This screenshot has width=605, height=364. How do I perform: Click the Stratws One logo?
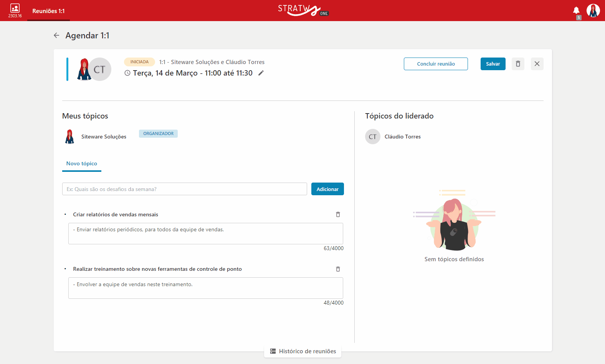303,10
